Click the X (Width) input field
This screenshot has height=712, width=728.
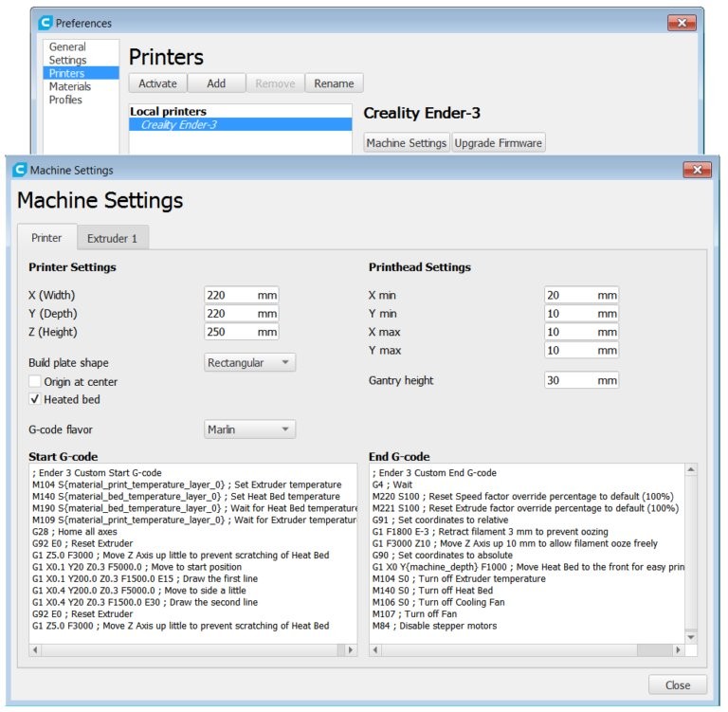pos(230,295)
